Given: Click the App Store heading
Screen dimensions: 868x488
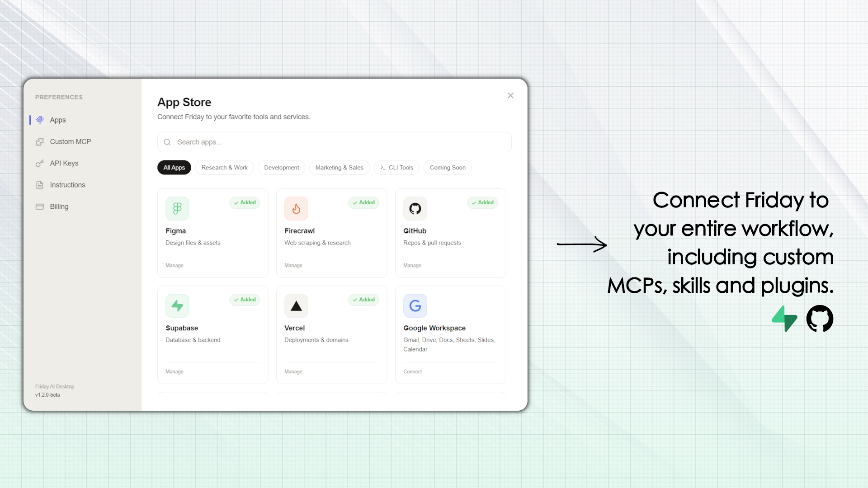Looking at the screenshot, I should [184, 102].
